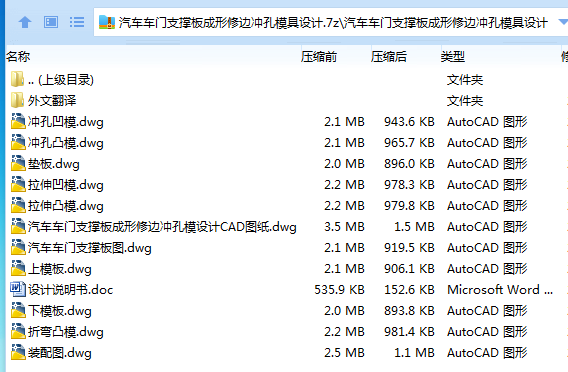
Task: Click the 896.0 KB compressed size value
Action: coord(409,164)
